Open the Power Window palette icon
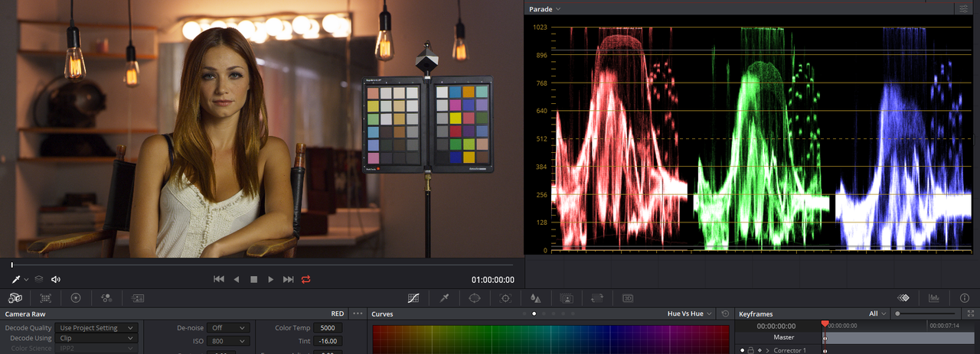The image size is (980, 354). 475,298
